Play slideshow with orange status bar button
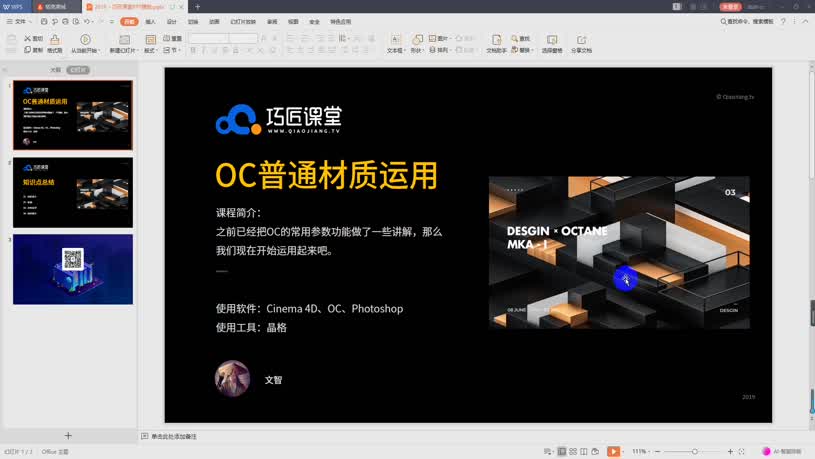The image size is (815, 459). pyautogui.click(x=613, y=451)
